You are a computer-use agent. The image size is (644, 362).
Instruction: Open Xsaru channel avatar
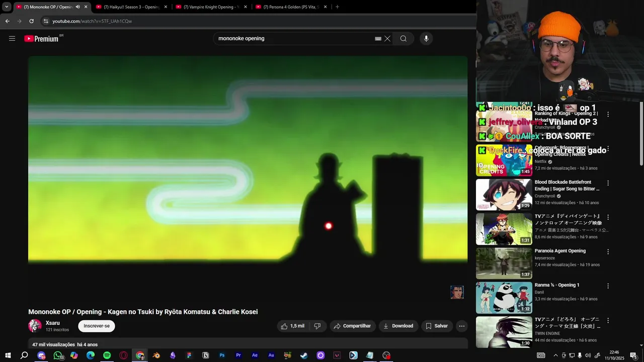click(x=35, y=326)
